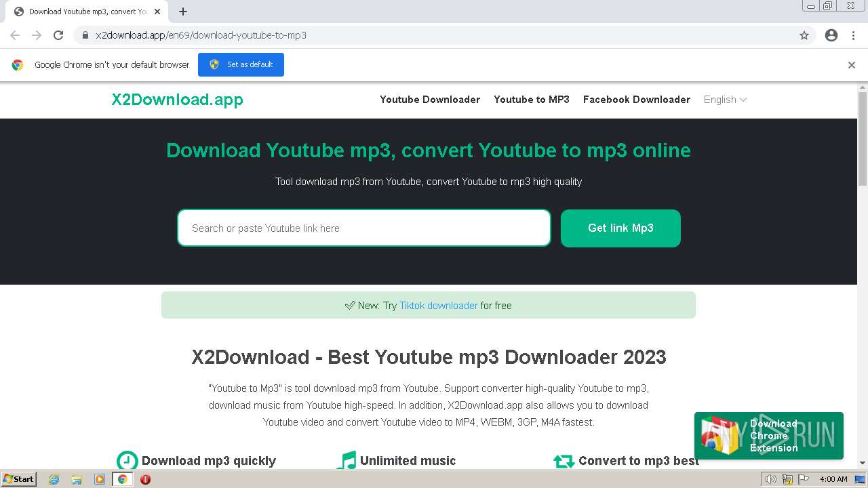This screenshot has width=868, height=488.
Task: Click the clock icon beside Download mp3 quickly
Action: pos(127,461)
